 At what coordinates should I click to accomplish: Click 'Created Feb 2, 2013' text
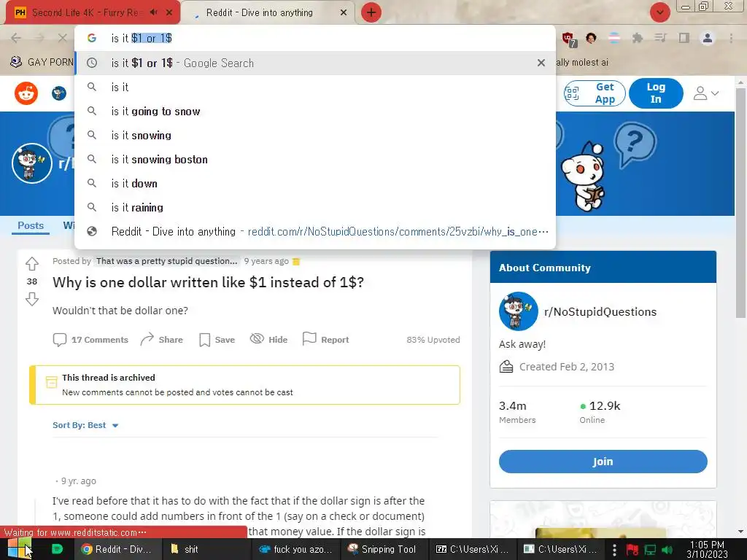(x=566, y=367)
